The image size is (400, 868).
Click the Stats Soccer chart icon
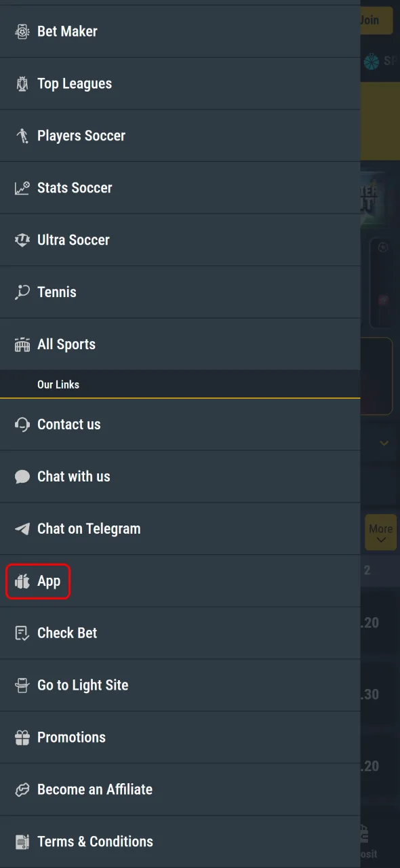click(x=22, y=188)
